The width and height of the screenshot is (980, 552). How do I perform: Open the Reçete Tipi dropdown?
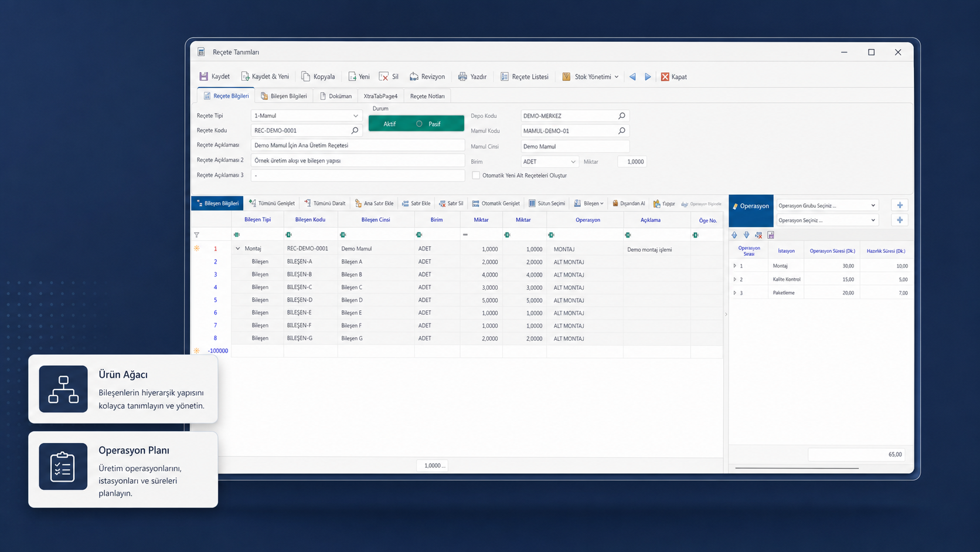355,116
